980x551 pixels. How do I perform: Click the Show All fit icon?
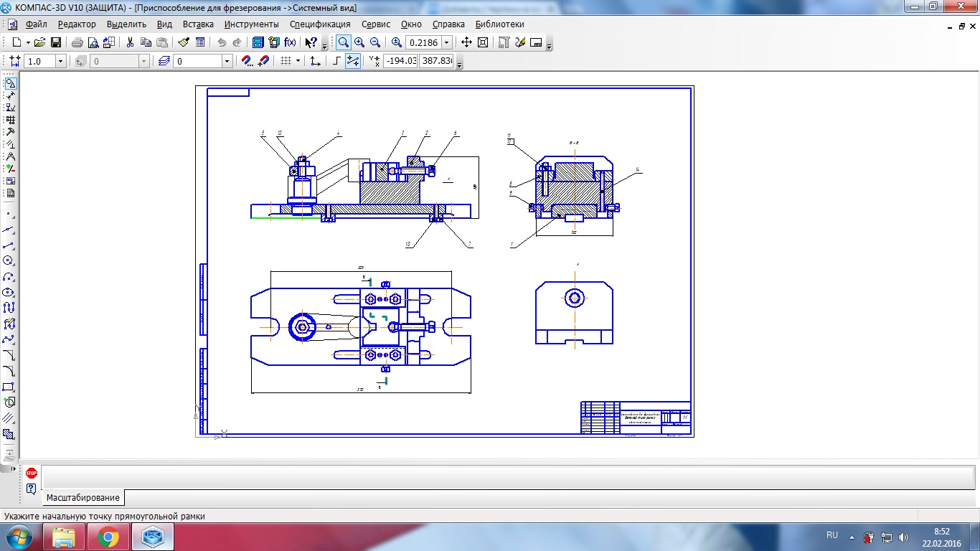pos(483,42)
